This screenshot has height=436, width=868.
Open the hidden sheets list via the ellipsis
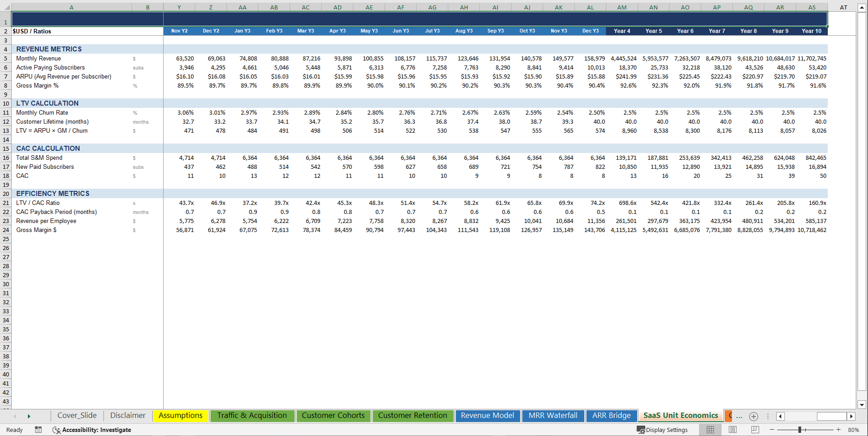click(x=738, y=416)
